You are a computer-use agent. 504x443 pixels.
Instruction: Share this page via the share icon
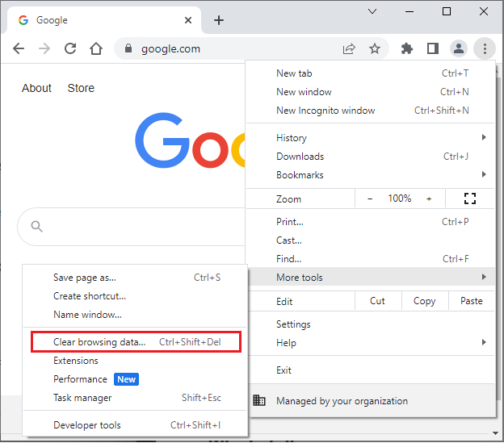point(349,48)
